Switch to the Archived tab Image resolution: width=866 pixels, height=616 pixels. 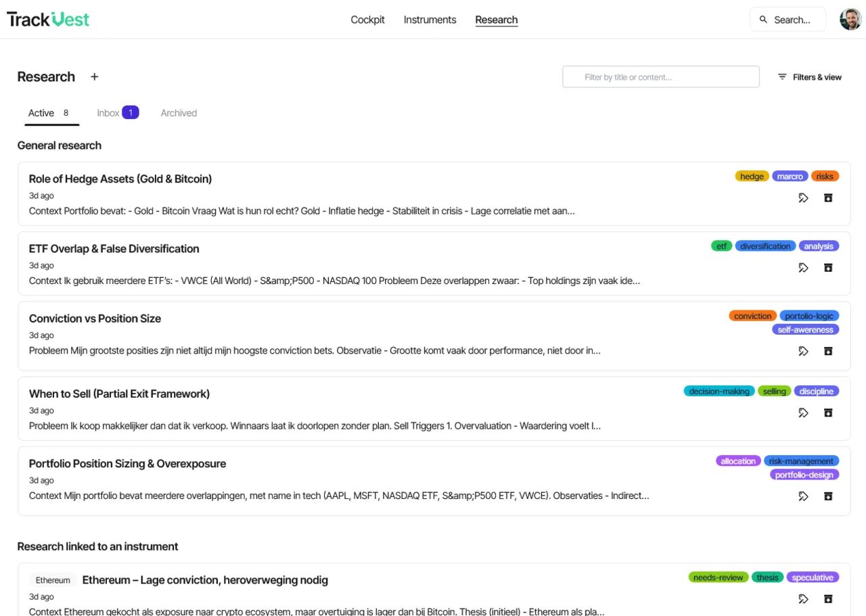(179, 113)
